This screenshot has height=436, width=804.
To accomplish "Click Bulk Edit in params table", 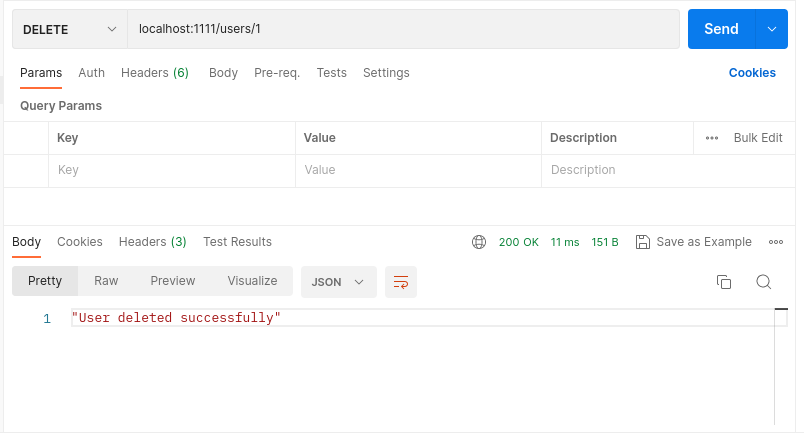I will tap(758, 138).
